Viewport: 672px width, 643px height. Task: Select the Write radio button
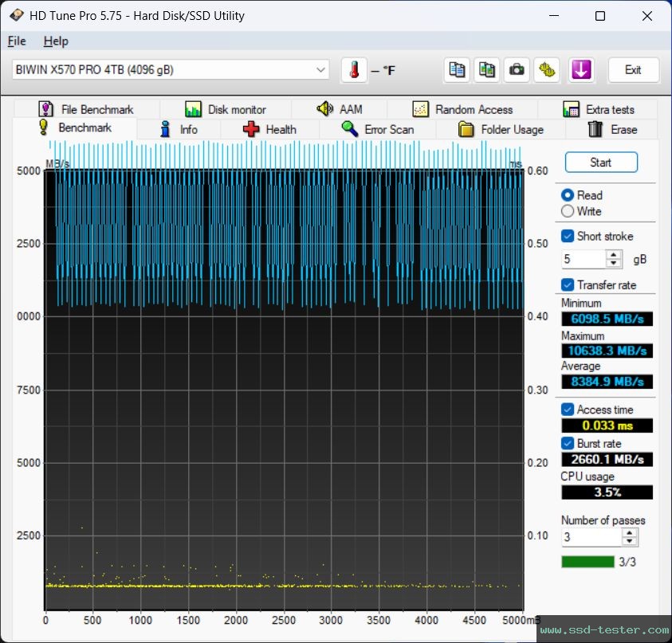pyautogui.click(x=568, y=211)
